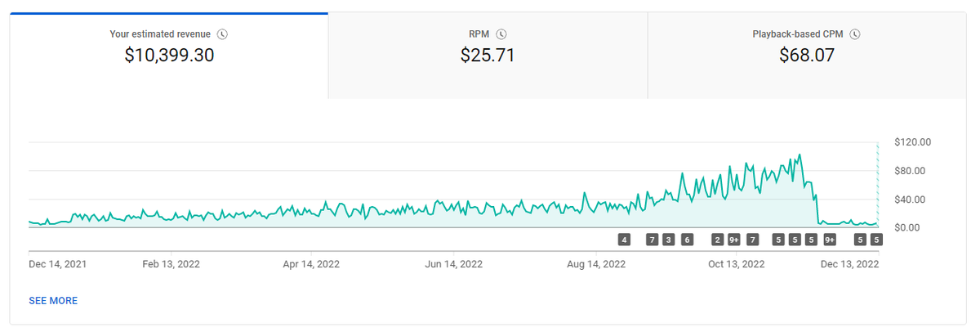Click the Feb 13, 2022 date label
980x332 pixels.
coord(171,264)
